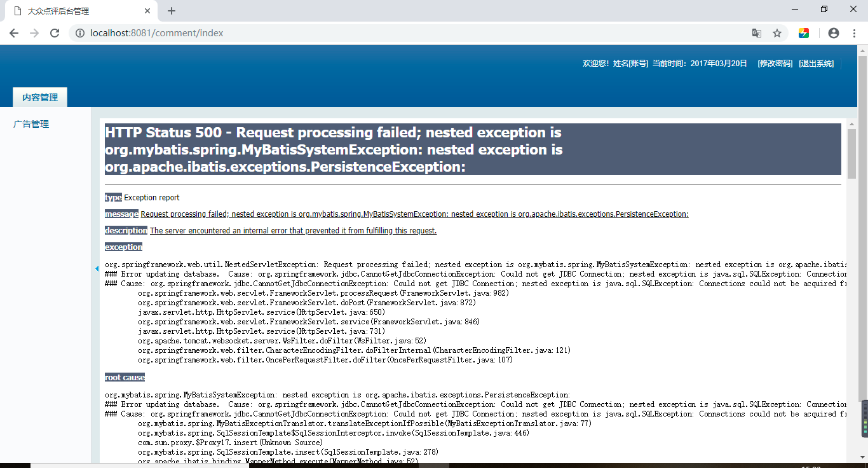The image size is (868, 468).
Task: Click the 'root cause' label
Action: click(125, 377)
